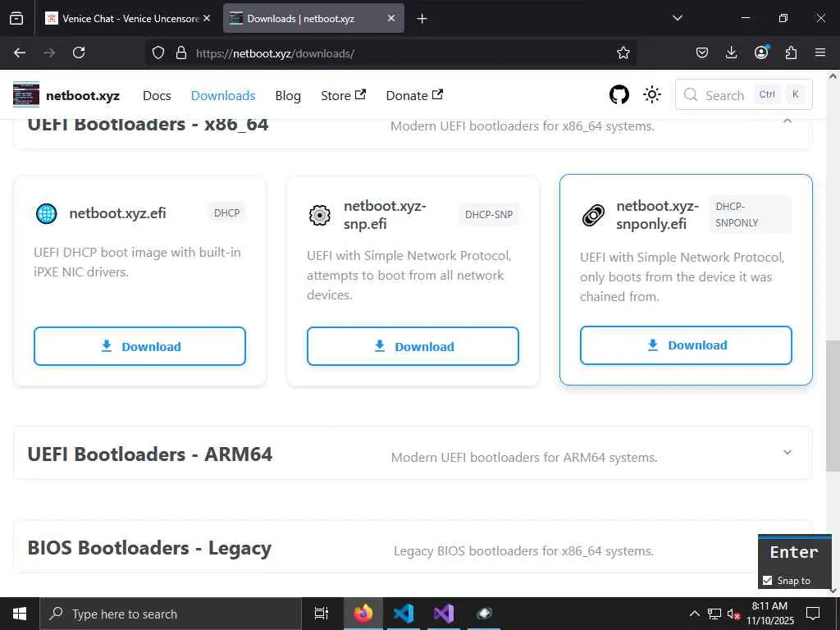Viewport: 840px width, 630px height.
Task: Close the Venice Chat tab
Action: [x=207, y=18]
